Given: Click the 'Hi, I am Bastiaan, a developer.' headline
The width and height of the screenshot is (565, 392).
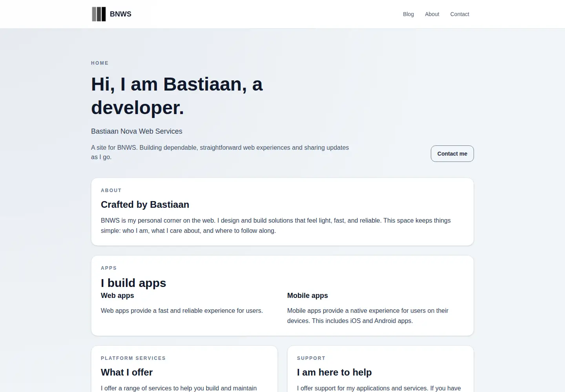Looking at the screenshot, I should click(177, 96).
